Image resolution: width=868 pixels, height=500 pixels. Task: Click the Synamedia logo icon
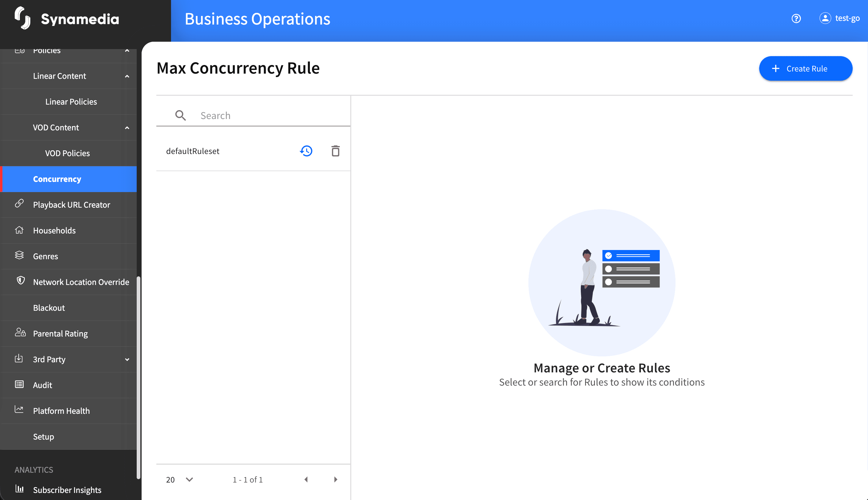click(x=23, y=18)
